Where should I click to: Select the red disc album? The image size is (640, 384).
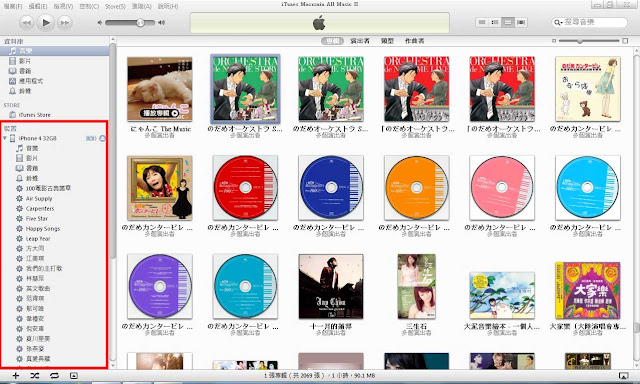pyautogui.click(x=245, y=188)
